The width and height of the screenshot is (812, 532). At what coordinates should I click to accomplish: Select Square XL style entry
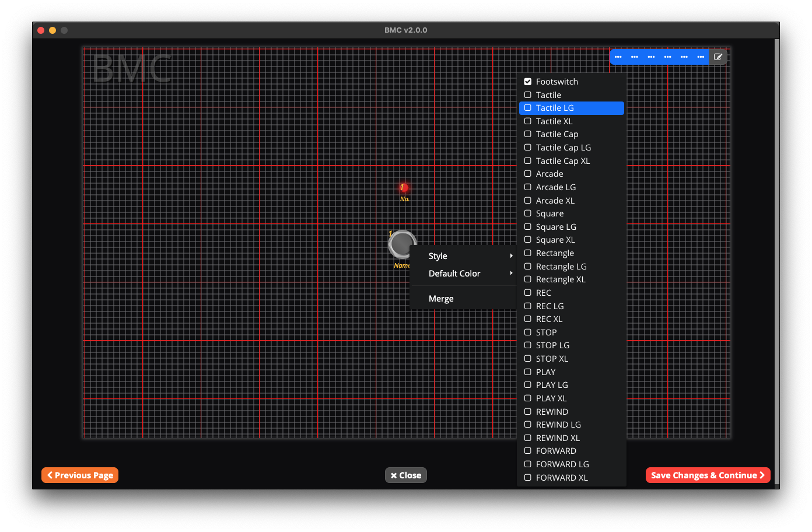pos(572,240)
